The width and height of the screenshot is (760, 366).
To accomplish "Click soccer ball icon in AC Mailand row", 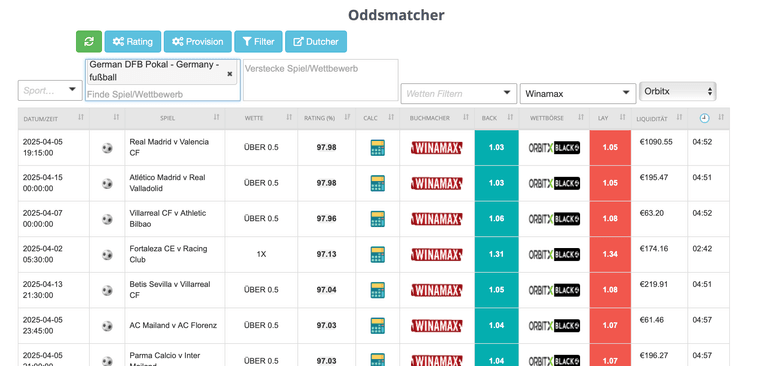I will click(x=107, y=326).
